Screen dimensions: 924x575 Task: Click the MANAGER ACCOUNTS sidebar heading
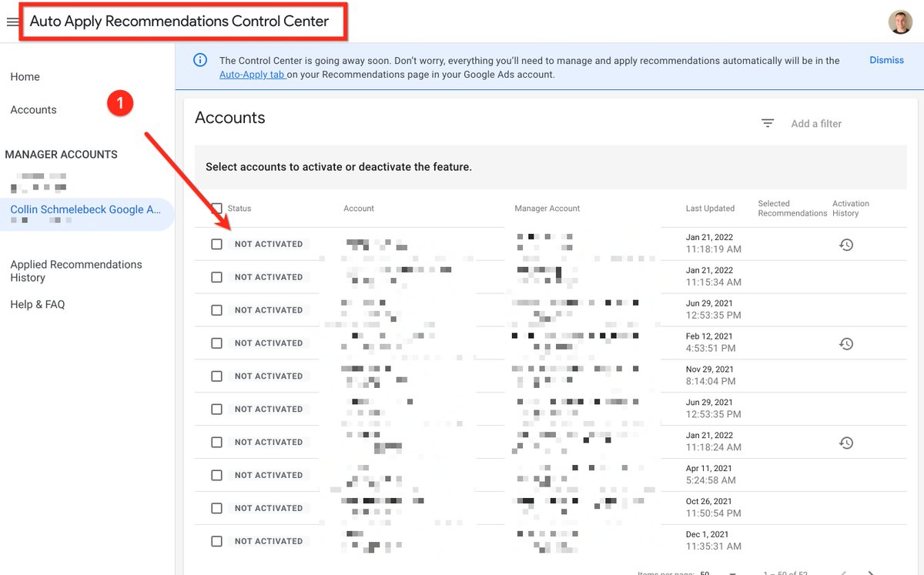62,155
